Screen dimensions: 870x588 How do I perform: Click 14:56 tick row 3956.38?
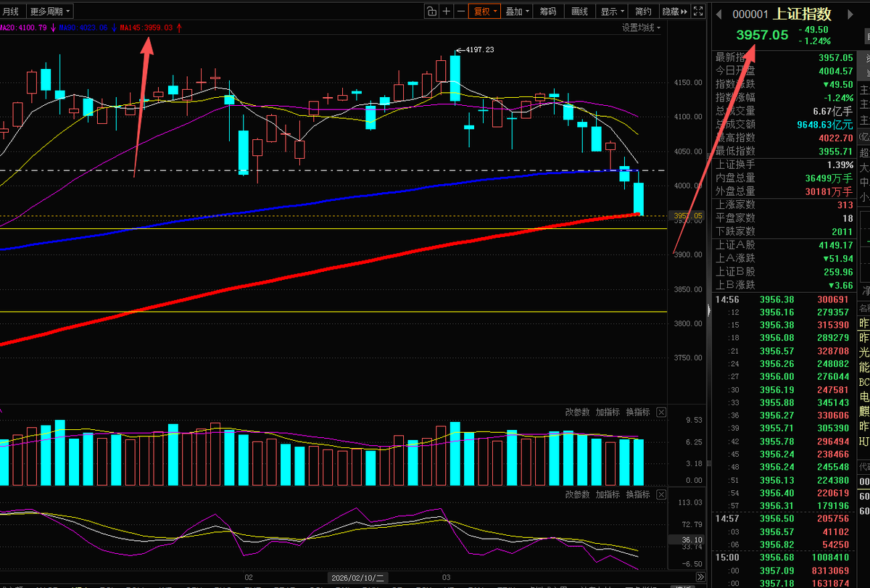[784, 299]
